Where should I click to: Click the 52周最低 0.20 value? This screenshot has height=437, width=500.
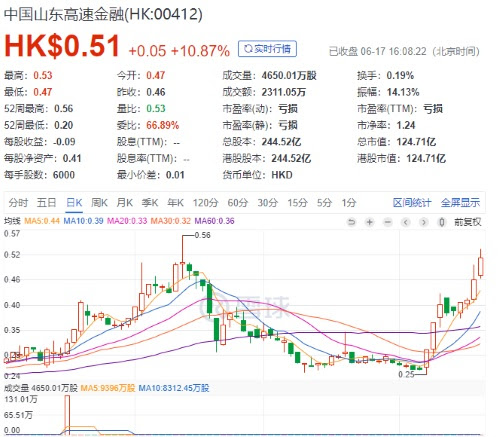pos(64,125)
